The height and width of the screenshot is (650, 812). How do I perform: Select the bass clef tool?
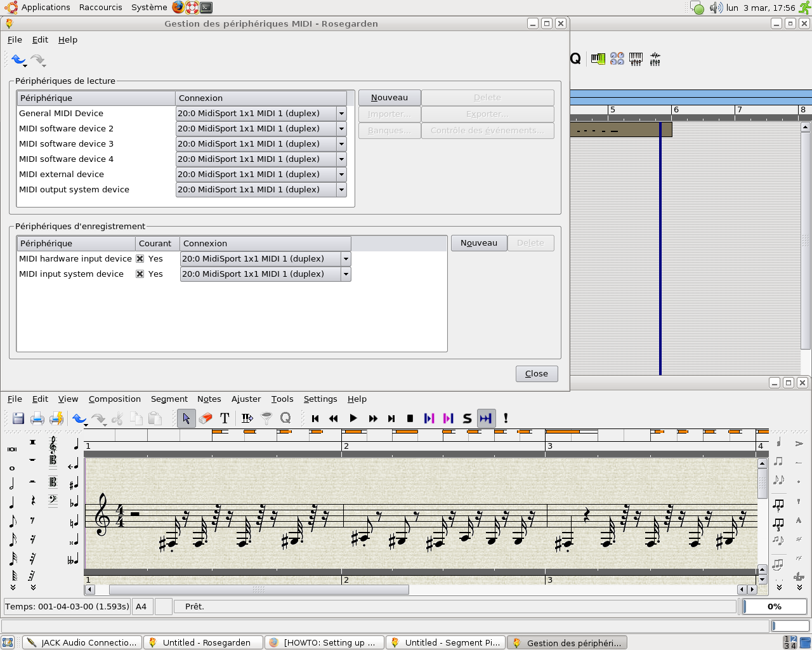click(x=53, y=501)
